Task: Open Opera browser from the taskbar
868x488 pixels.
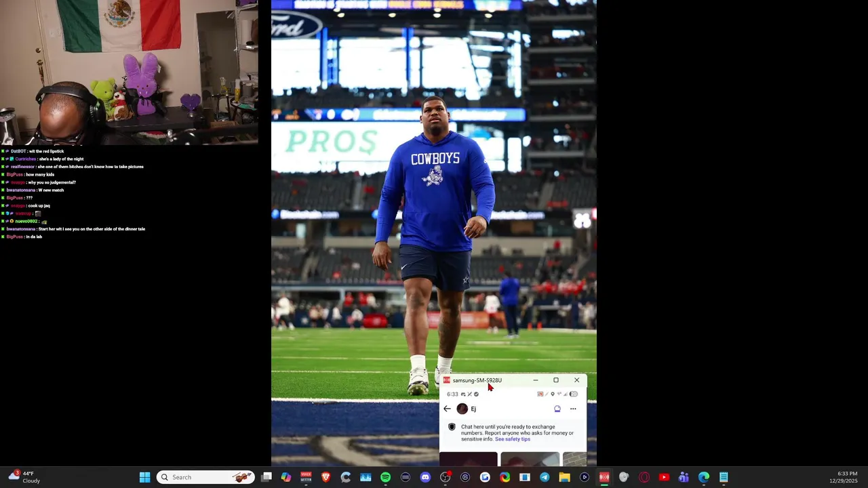Action: (644, 477)
